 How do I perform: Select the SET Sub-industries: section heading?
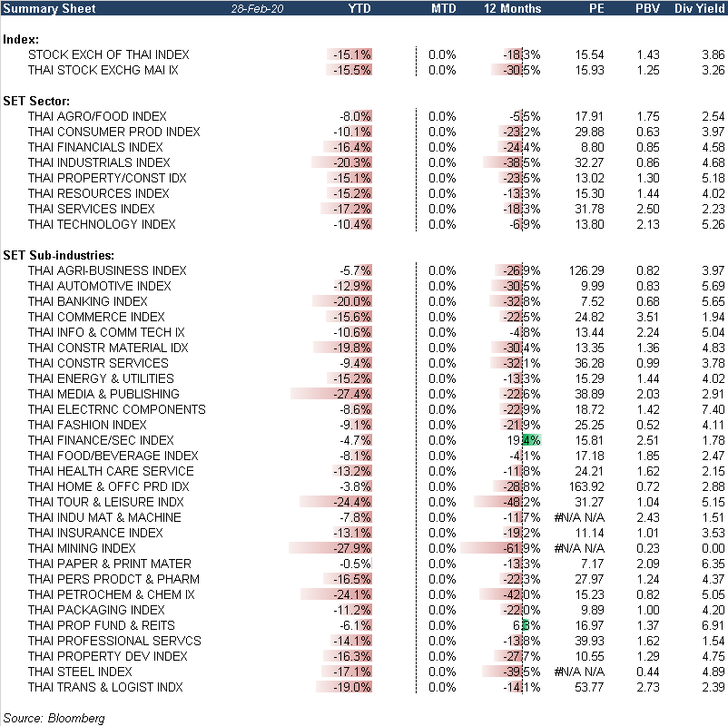(x=58, y=255)
